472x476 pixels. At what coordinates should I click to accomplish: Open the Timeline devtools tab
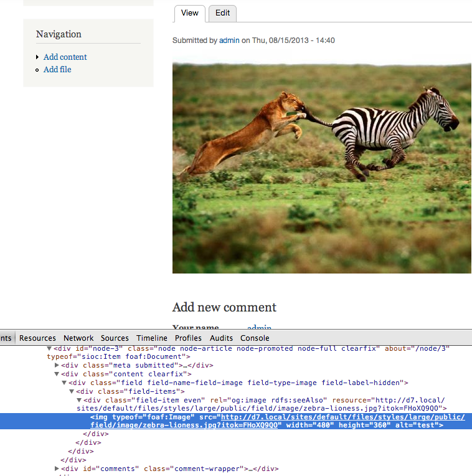coord(152,338)
